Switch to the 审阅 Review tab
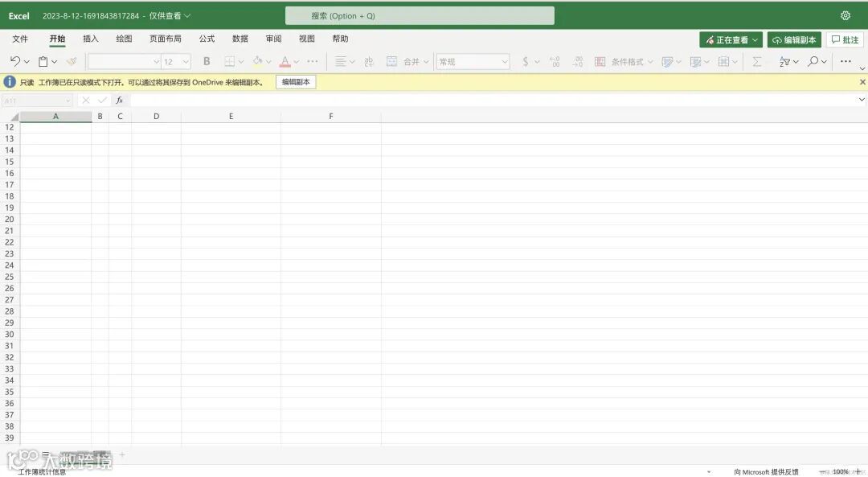Image resolution: width=868 pixels, height=477 pixels. tap(273, 39)
